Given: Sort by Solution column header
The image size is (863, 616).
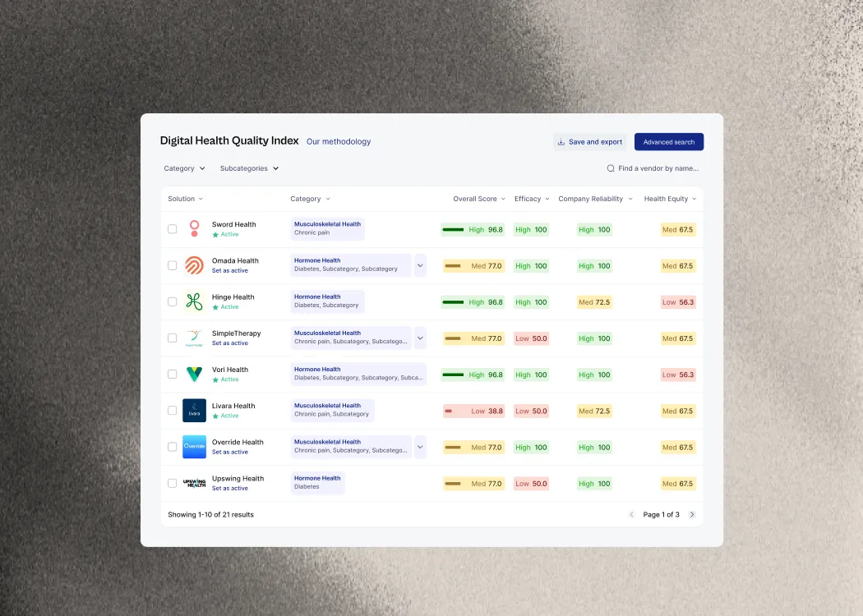Looking at the screenshot, I should (x=186, y=199).
